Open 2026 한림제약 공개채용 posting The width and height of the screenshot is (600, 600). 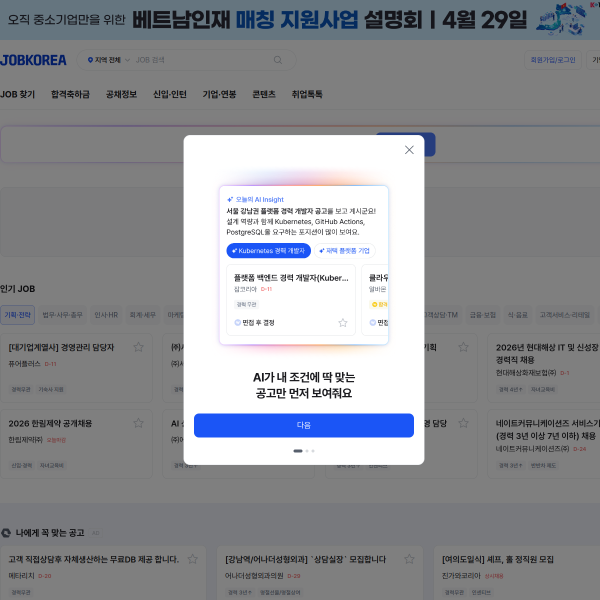tap(50, 423)
